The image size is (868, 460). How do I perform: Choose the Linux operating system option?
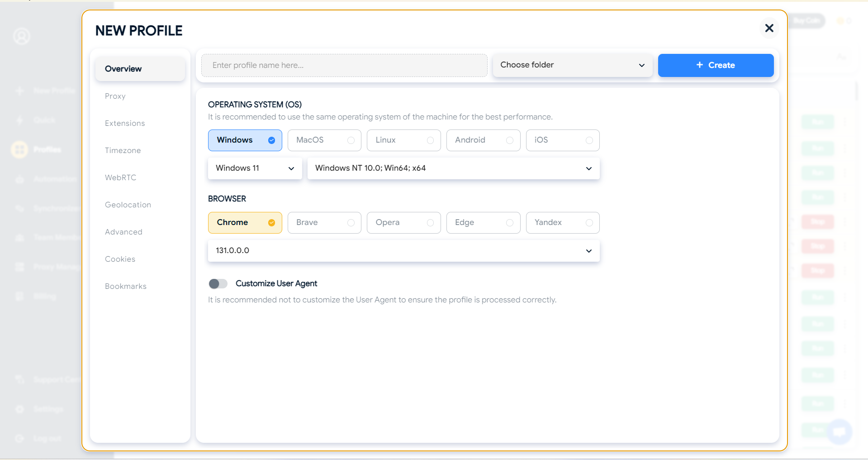tap(403, 140)
